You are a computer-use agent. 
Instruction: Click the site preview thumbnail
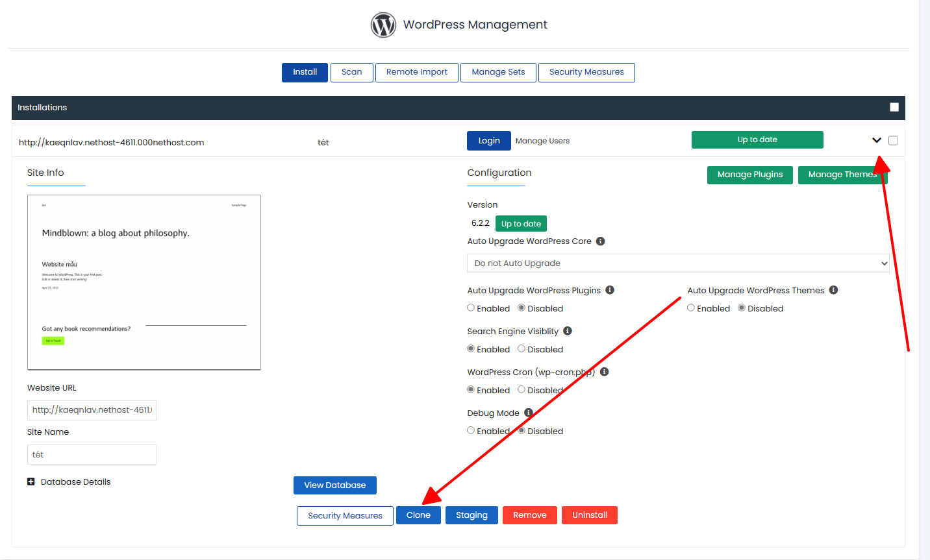coord(144,282)
